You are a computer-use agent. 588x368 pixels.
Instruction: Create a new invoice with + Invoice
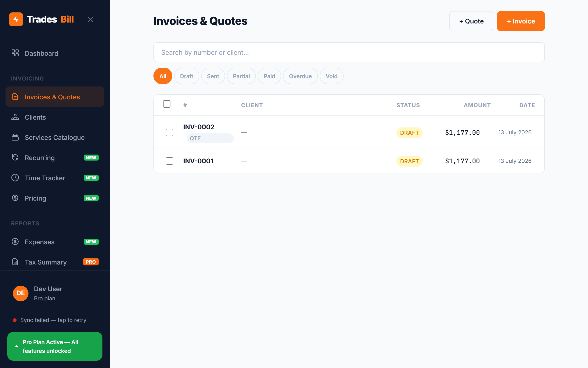tap(521, 21)
